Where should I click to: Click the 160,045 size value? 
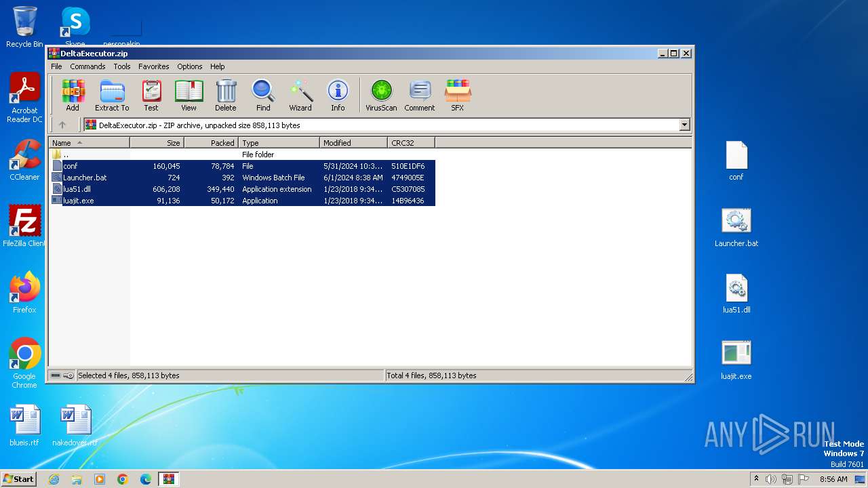[166, 166]
